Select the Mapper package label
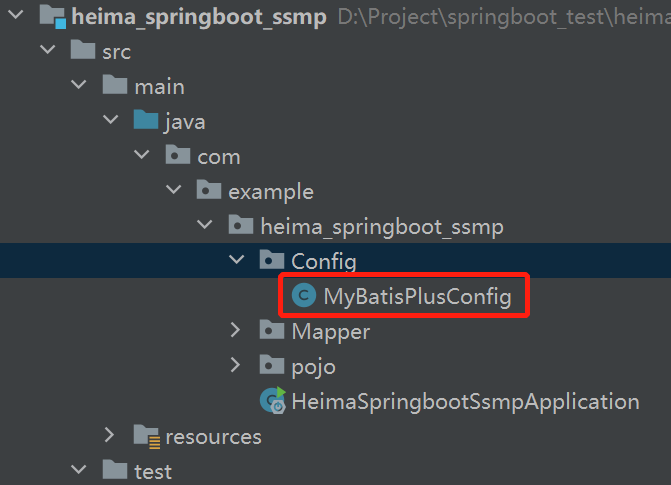This screenshot has height=485, width=671. click(330, 331)
